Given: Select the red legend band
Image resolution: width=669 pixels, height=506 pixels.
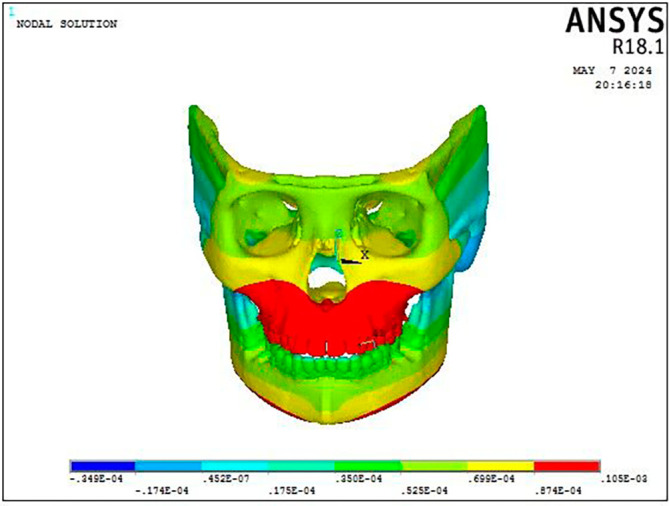Looking at the screenshot, I should tap(567, 466).
